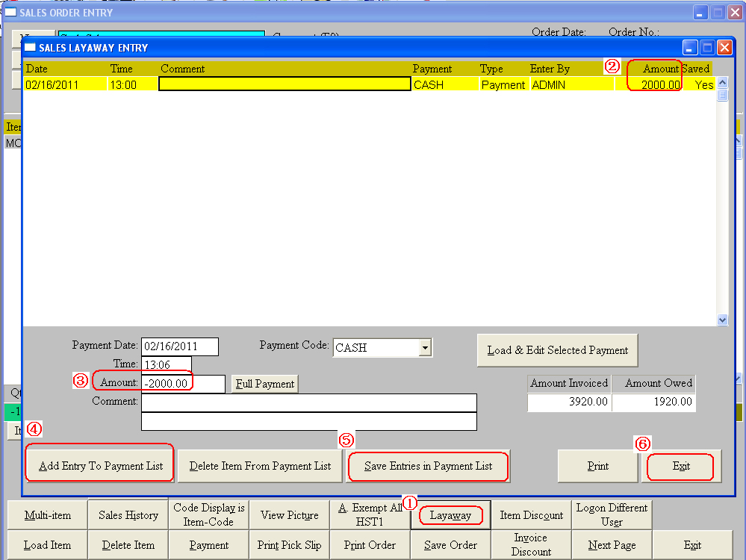Click Full Payment button
Viewport: 746px width, 560px height.
pos(264,384)
